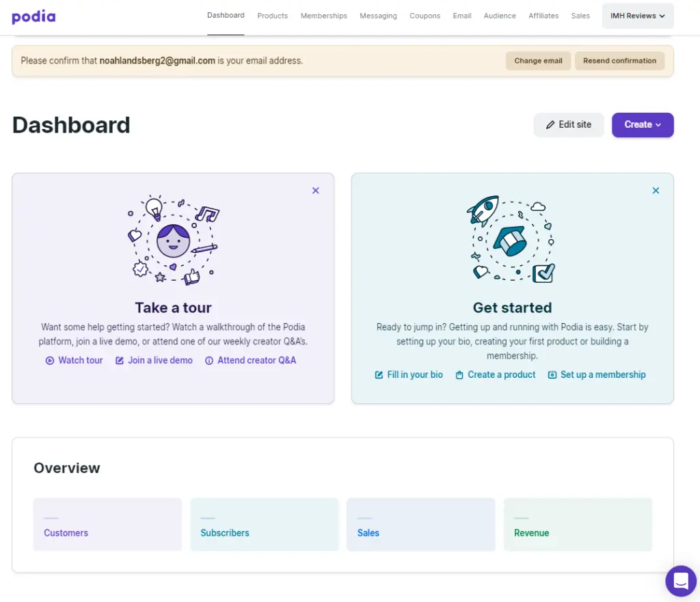
Task: Open the Revenue overview card
Action: [578, 524]
